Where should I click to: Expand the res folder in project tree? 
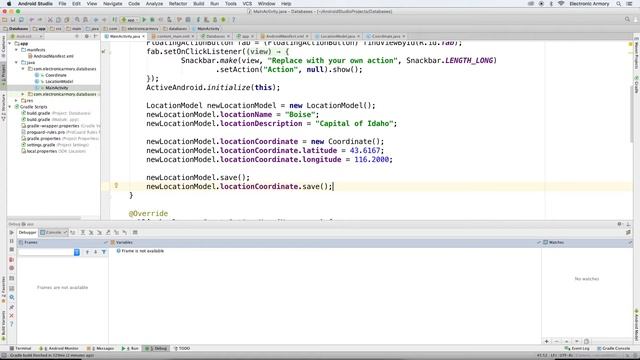pos(17,100)
